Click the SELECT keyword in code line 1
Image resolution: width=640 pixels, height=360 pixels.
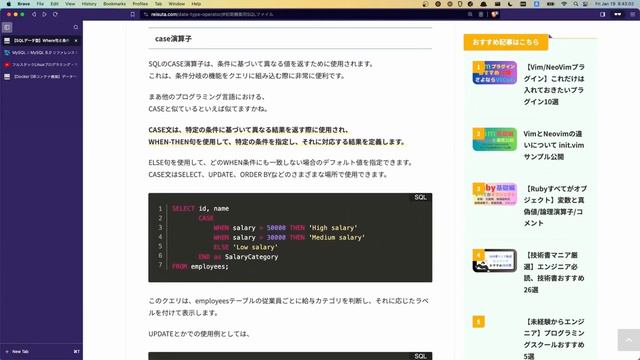click(x=183, y=209)
